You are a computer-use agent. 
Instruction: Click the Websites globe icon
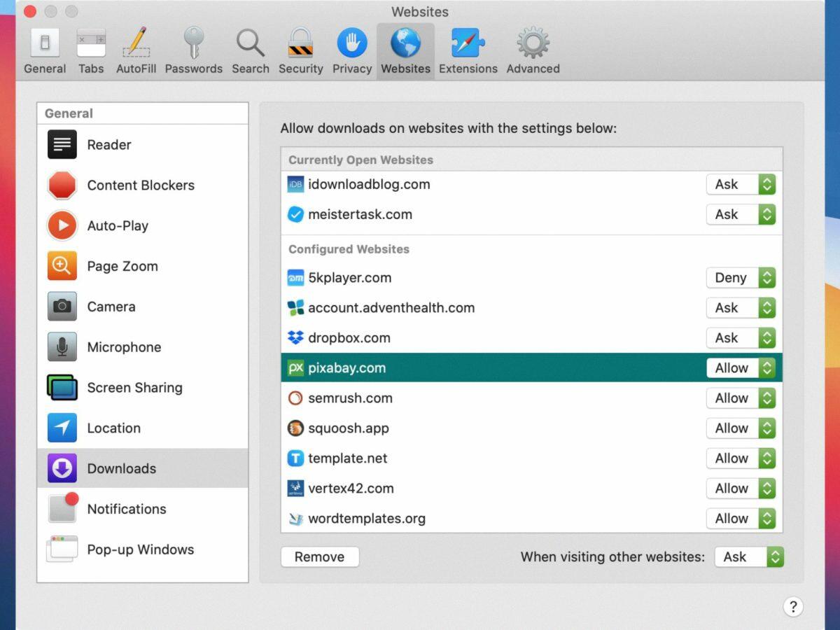click(405, 43)
